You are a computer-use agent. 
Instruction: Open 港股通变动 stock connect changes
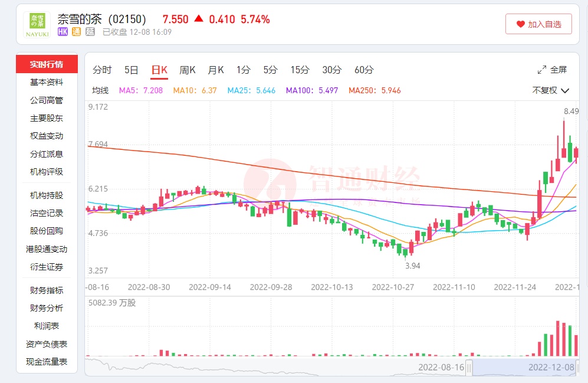(x=47, y=249)
